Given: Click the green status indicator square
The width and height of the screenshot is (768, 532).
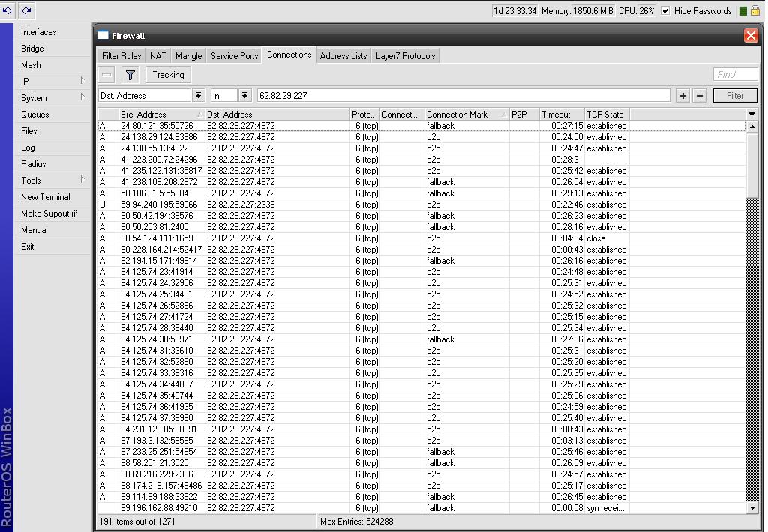Looking at the screenshot, I should (743, 10).
